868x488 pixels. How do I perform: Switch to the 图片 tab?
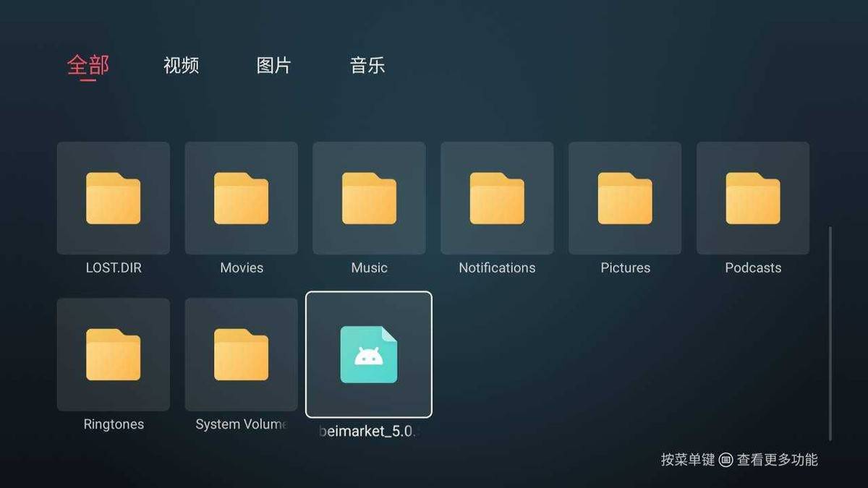[274, 66]
